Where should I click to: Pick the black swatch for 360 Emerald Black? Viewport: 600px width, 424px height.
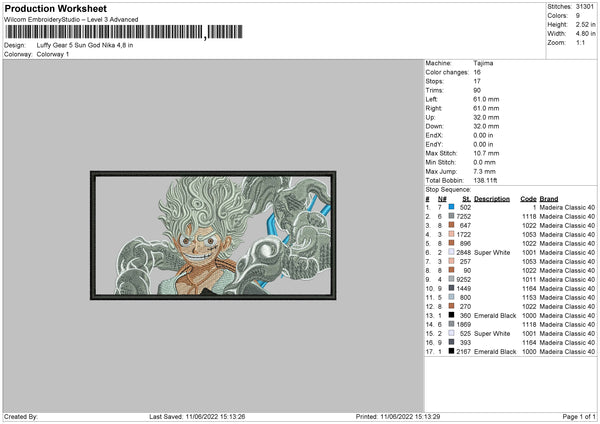[452, 315]
